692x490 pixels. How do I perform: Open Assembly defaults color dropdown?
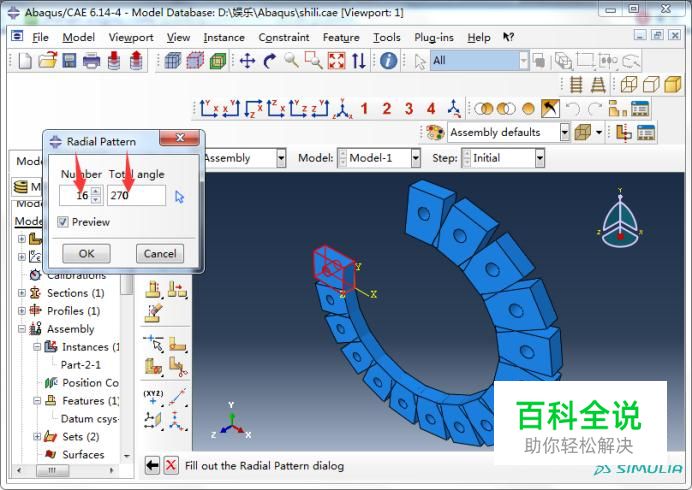(564, 132)
